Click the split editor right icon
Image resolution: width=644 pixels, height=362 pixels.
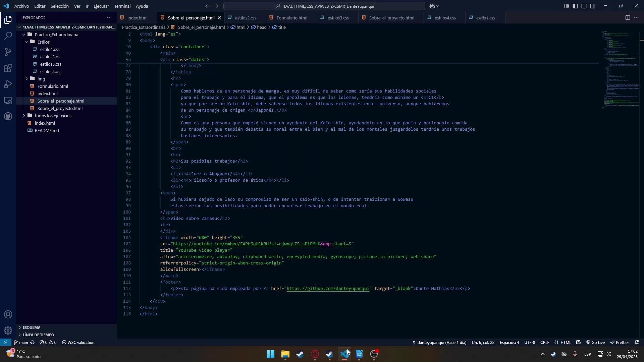click(628, 18)
